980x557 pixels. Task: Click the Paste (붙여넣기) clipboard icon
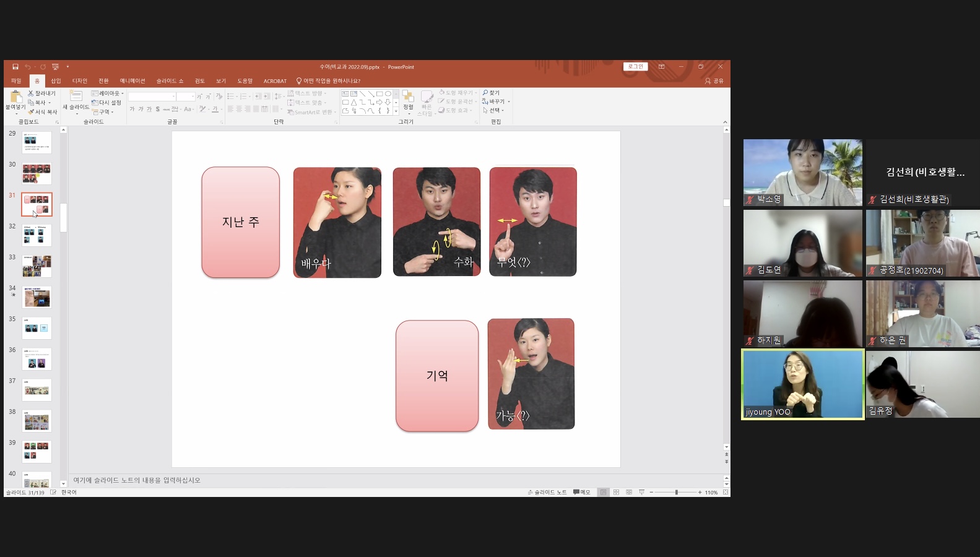[15, 97]
